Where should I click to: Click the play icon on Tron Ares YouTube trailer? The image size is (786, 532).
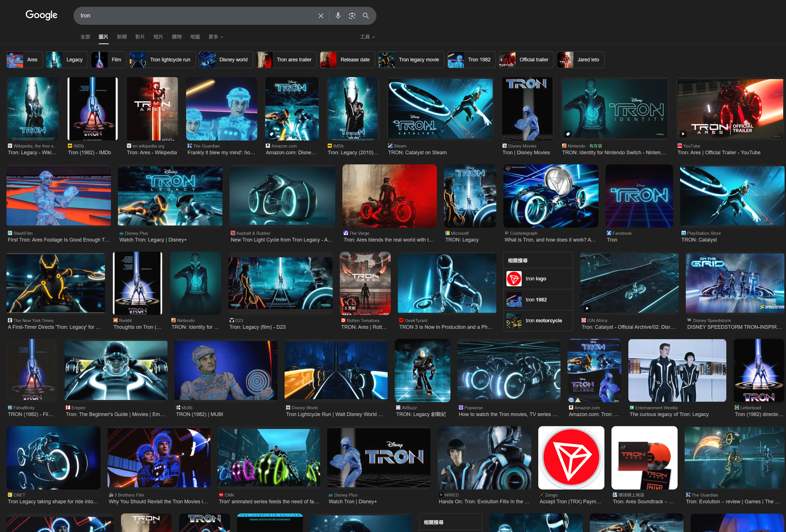[683, 134]
